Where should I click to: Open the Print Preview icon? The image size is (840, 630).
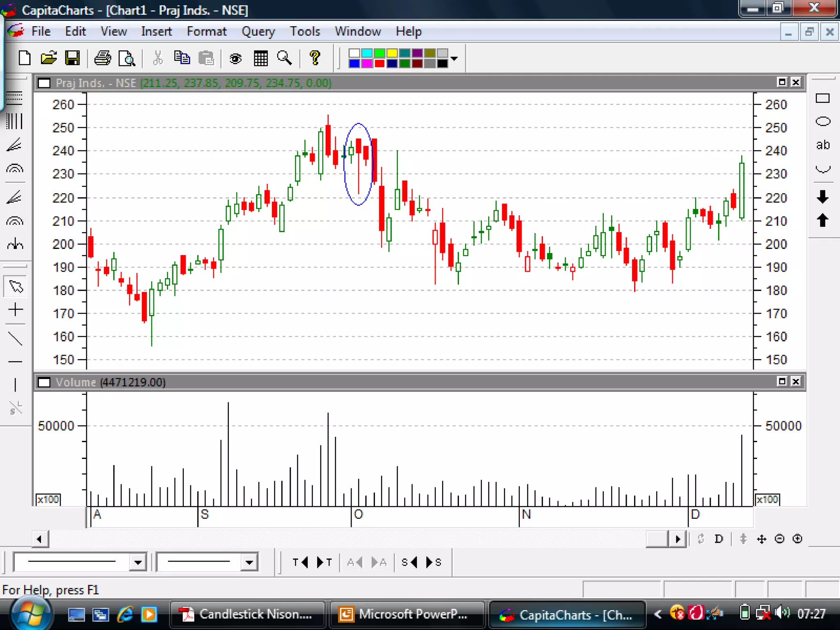pyautogui.click(x=127, y=58)
